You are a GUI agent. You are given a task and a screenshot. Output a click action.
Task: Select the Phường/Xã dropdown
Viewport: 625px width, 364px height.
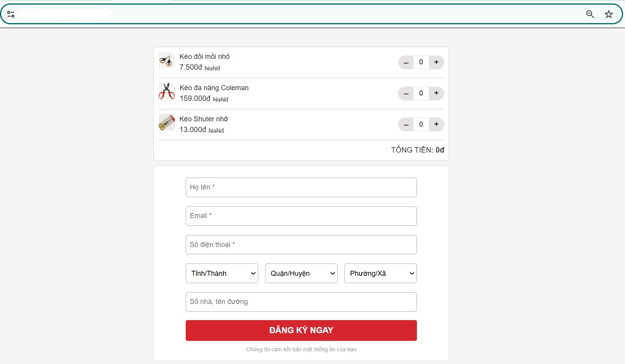pos(381,273)
